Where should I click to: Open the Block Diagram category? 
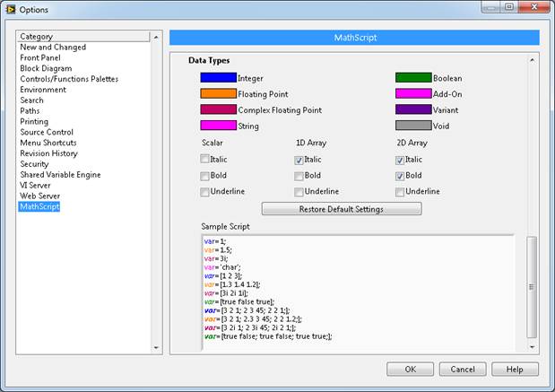[x=46, y=68]
